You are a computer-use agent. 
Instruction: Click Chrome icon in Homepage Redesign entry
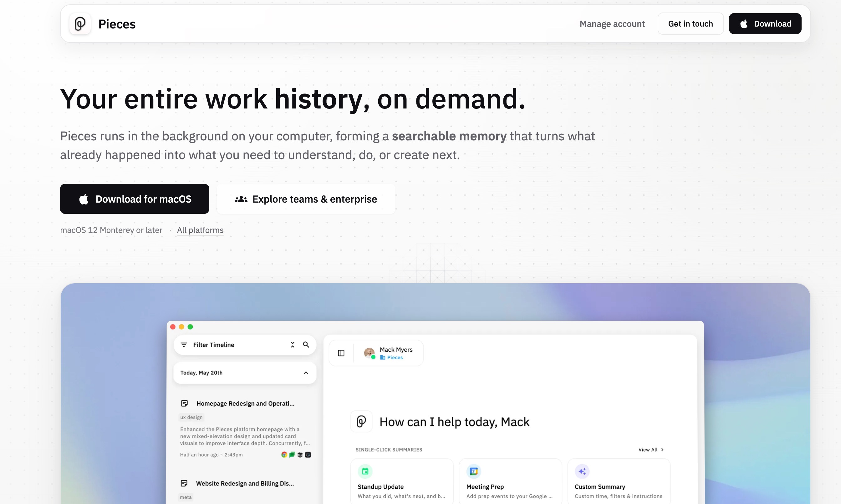click(x=284, y=454)
